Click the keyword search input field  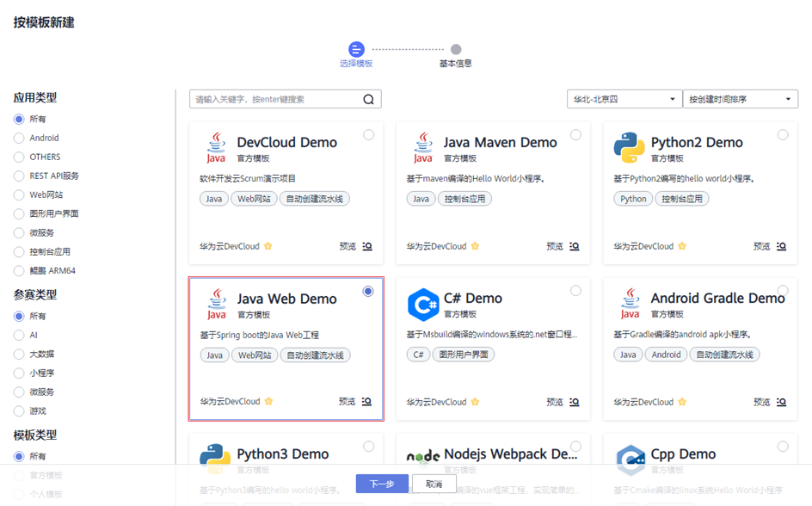point(286,99)
